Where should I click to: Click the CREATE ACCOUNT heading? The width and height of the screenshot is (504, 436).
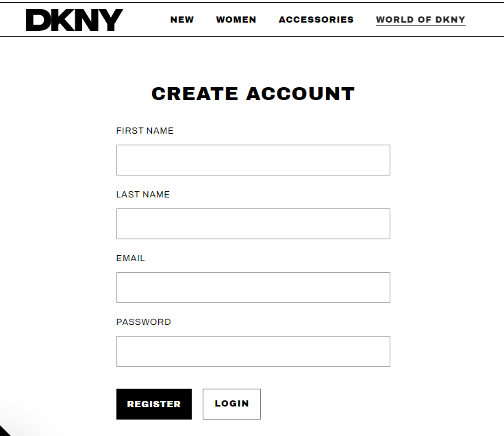click(x=253, y=94)
